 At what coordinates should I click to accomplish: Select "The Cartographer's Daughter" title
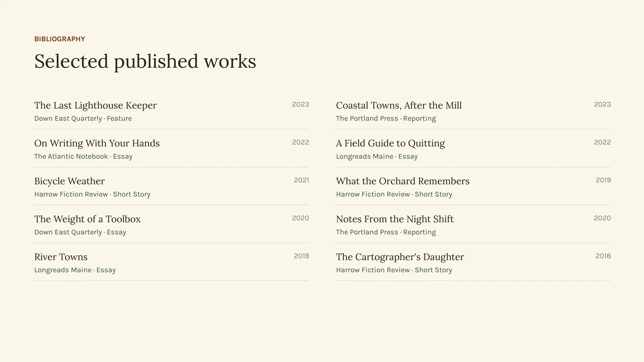point(400,257)
